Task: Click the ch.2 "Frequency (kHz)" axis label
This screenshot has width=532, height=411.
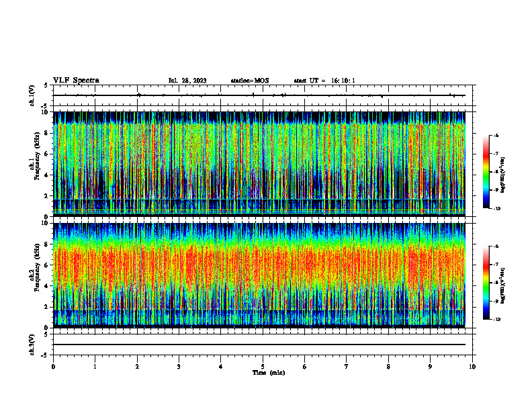Action: click(x=38, y=267)
